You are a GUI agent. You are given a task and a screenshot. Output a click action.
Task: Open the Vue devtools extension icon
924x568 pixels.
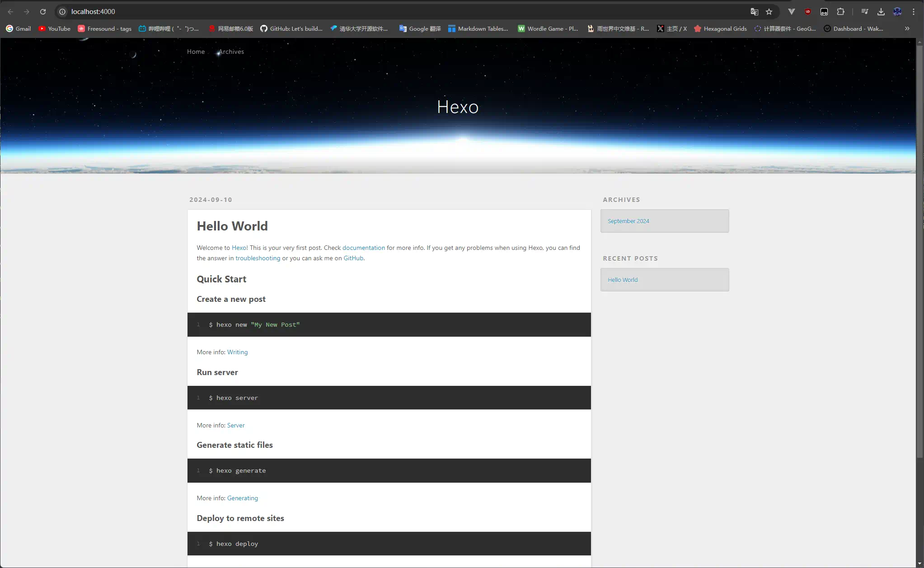pyautogui.click(x=791, y=12)
